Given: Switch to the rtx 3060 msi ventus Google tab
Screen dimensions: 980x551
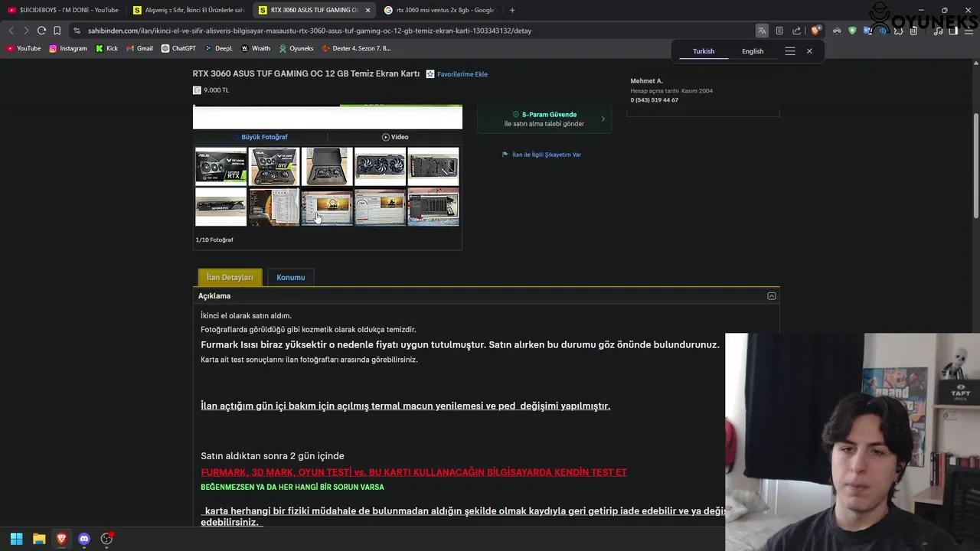Looking at the screenshot, I should tap(439, 10).
